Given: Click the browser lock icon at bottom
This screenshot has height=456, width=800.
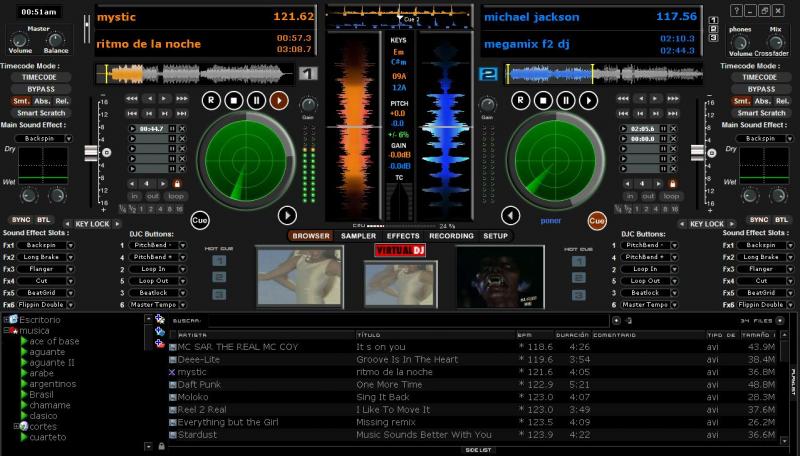Looking at the screenshot, I should pyautogui.click(x=161, y=446).
